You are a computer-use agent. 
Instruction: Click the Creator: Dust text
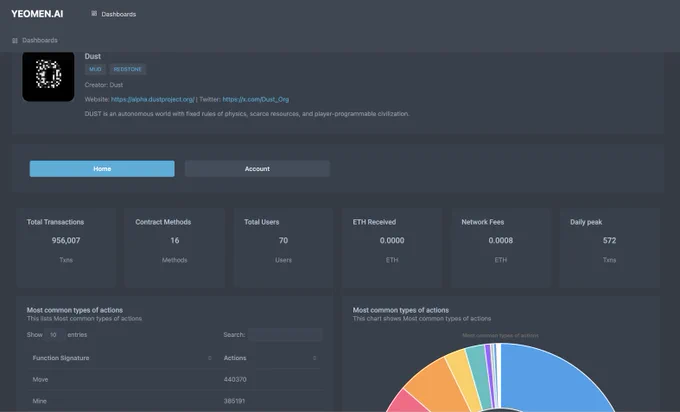[x=104, y=85]
